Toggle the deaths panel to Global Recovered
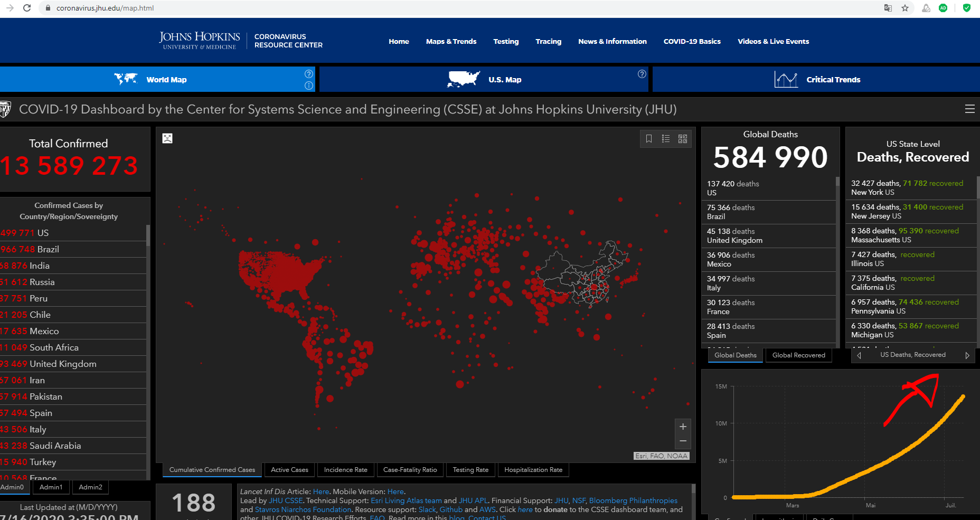This screenshot has height=520, width=980. (x=798, y=355)
